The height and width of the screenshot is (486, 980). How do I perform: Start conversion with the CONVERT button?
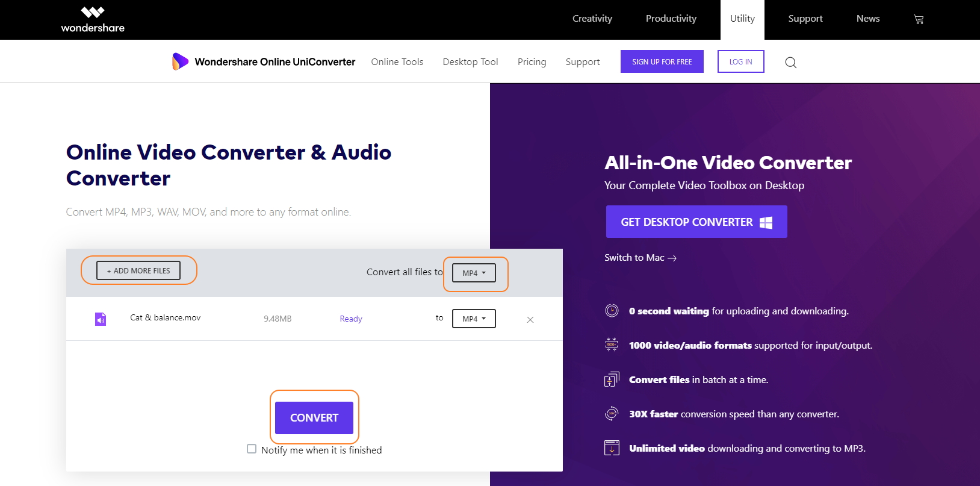click(x=314, y=418)
